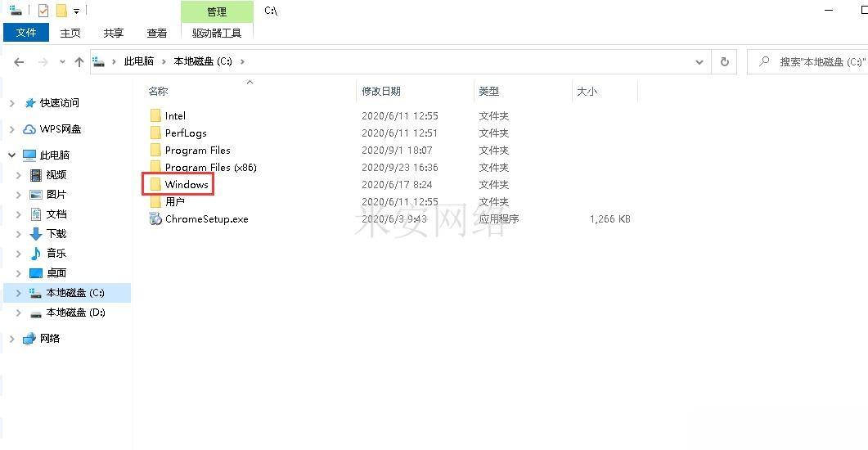This screenshot has width=868, height=450.
Task: Select the PerfLogs folder
Action: point(186,133)
